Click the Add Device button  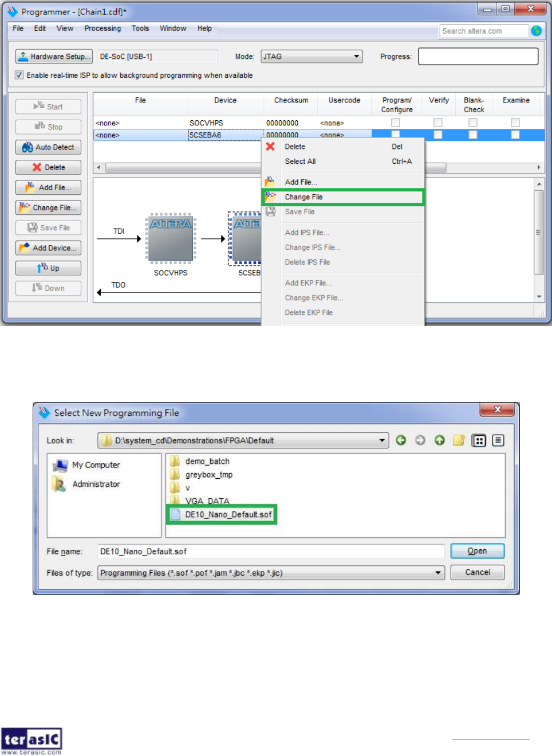[x=48, y=248]
